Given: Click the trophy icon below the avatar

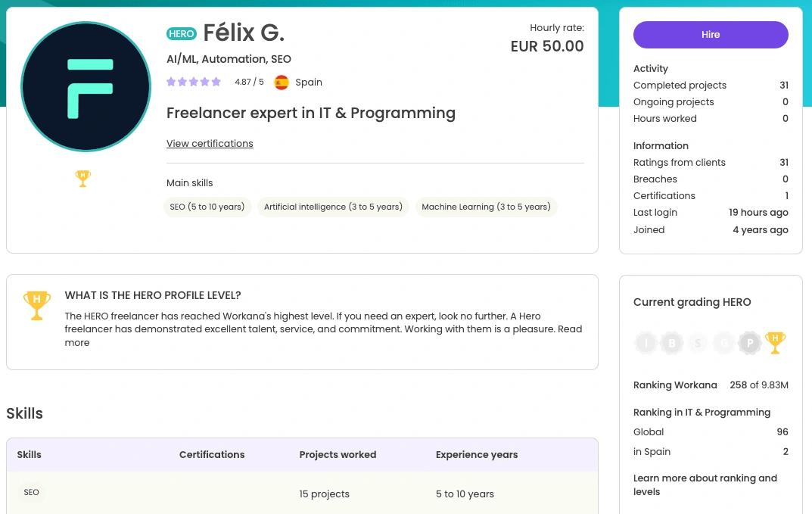Looking at the screenshot, I should click(x=82, y=179).
